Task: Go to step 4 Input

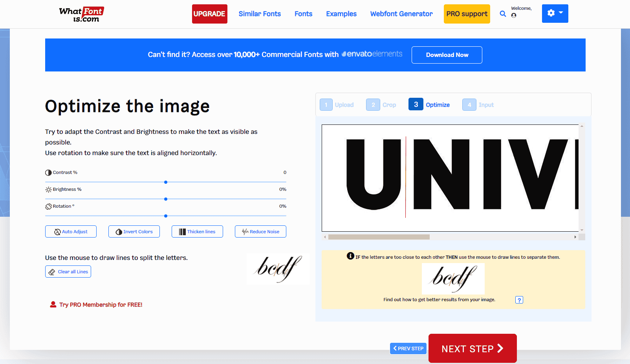Action: (478, 104)
